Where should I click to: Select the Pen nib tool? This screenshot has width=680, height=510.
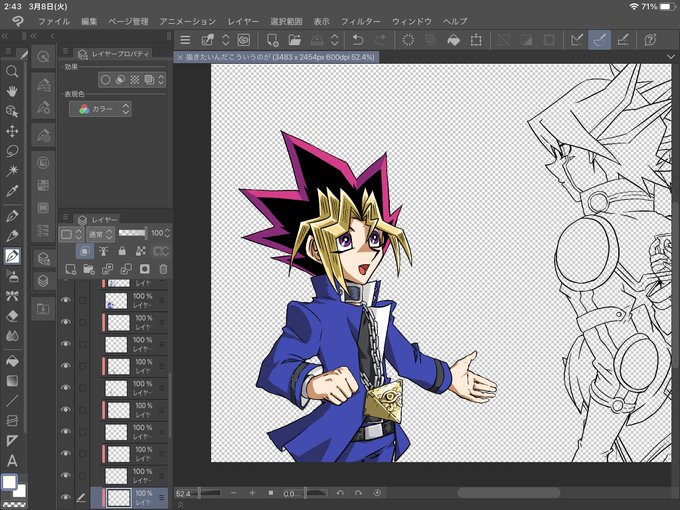12,216
